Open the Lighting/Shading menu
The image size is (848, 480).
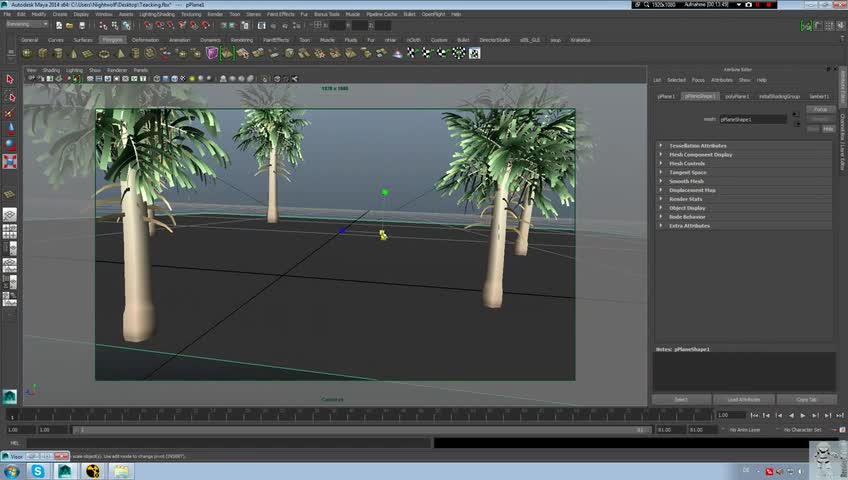155,14
